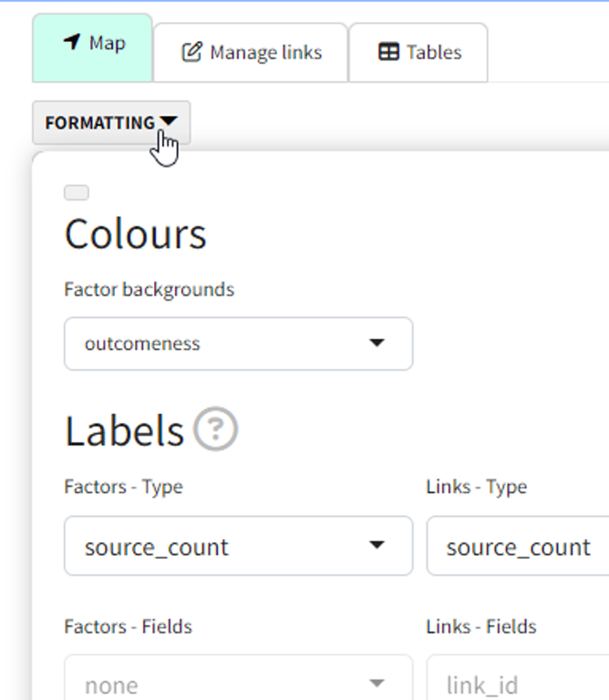
Task: Expand the Factor backgrounds dropdown showing outcomeness
Action: click(x=237, y=344)
